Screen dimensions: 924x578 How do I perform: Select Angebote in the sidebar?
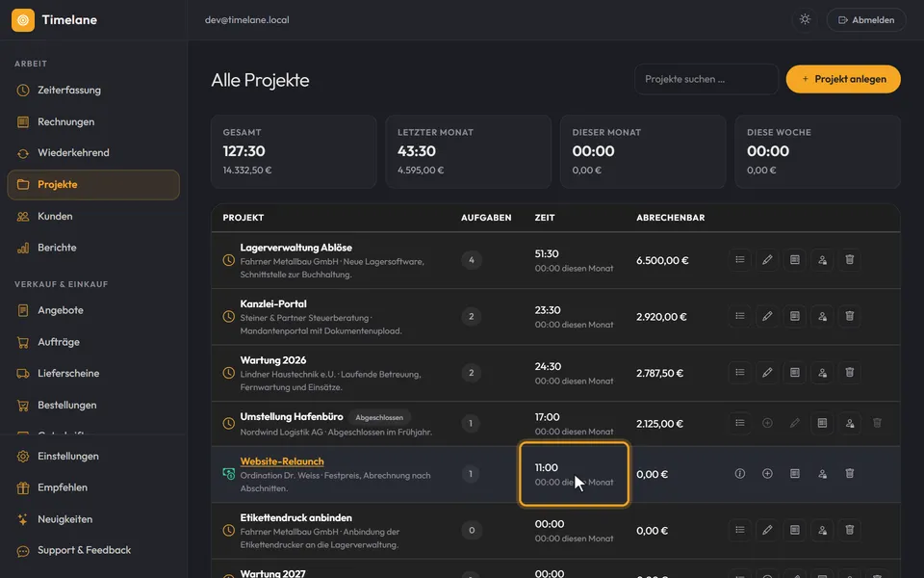pos(93,310)
